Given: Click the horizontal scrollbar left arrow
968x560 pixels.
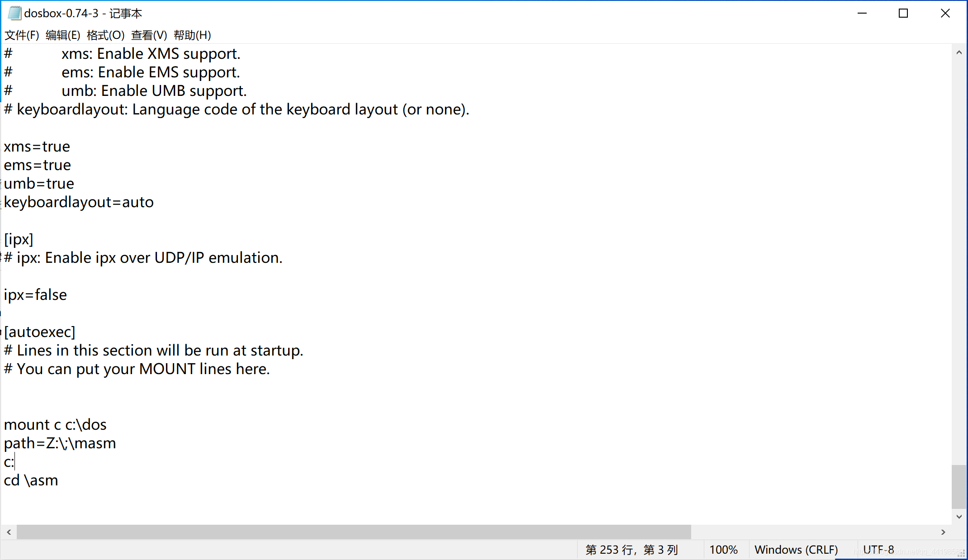Looking at the screenshot, I should click(x=9, y=532).
